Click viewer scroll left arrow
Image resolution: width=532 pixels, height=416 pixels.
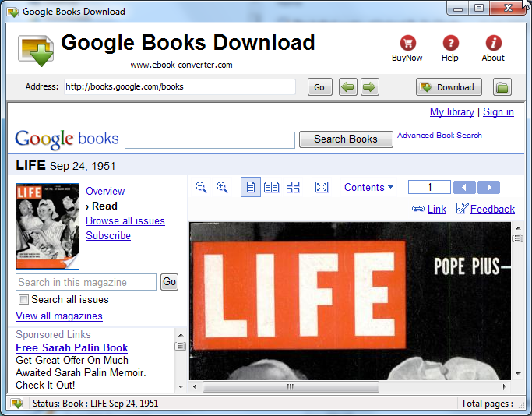click(195, 386)
